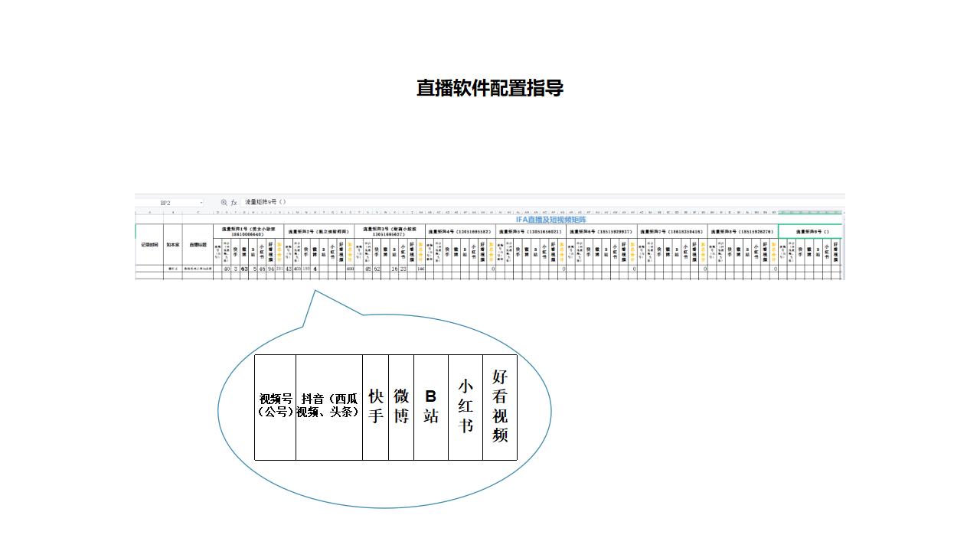Image resolution: width=980 pixels, height=551 pixels.
Task: Select the 知本家 header cell
Action: coord(172,245)
